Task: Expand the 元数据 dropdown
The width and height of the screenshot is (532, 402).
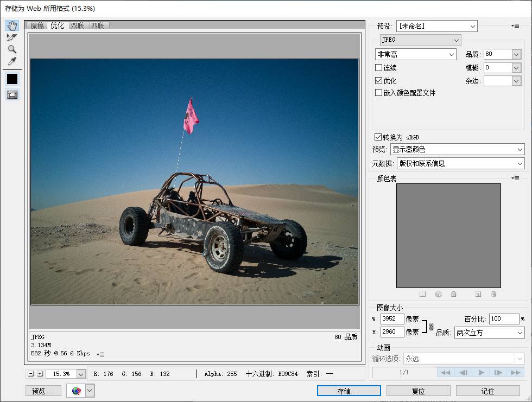Action: pyautogui.click(x=460, y=163)
